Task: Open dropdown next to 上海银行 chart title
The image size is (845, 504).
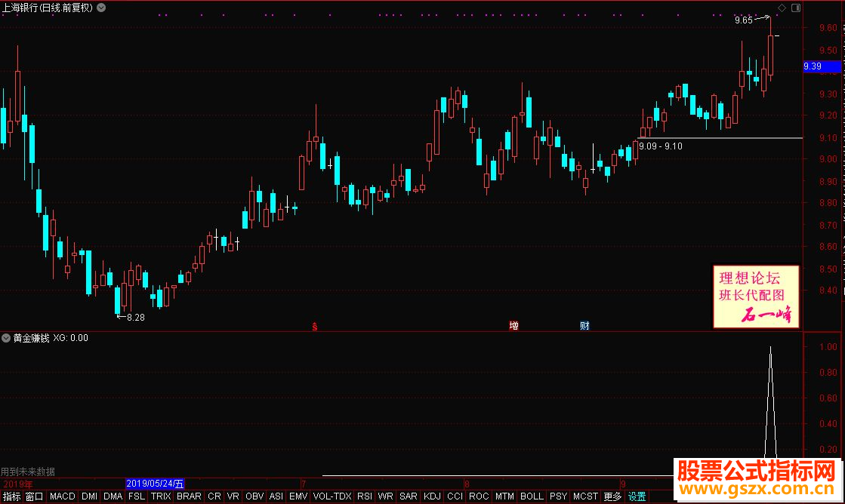Action: click(100, 8)
